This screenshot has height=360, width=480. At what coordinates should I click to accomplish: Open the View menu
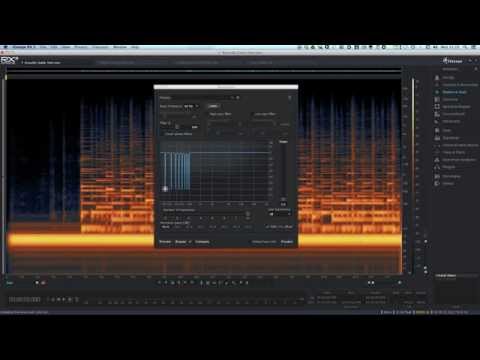(x=66, y=47)
